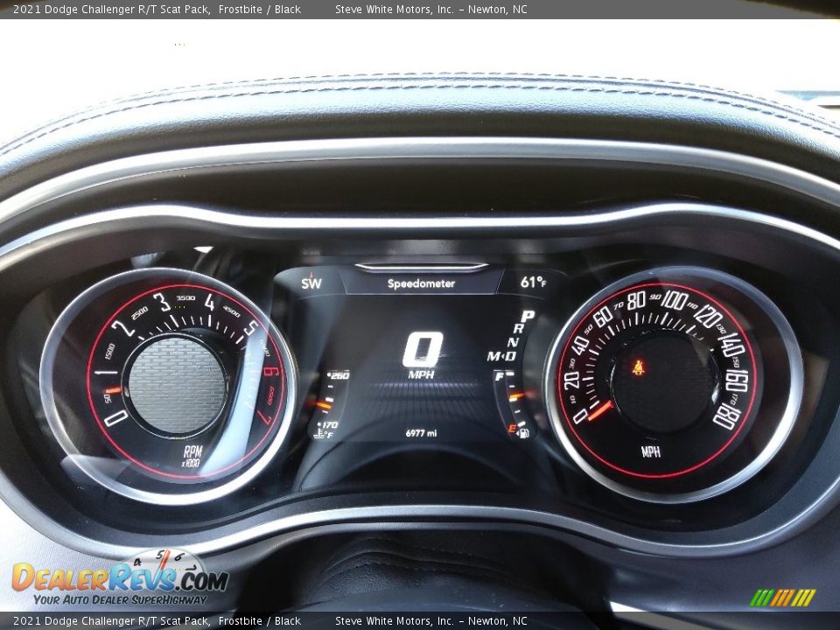Click the mesh center cap of the tachometer
This screenshot has width=840, height=630.
coord(176,384)
